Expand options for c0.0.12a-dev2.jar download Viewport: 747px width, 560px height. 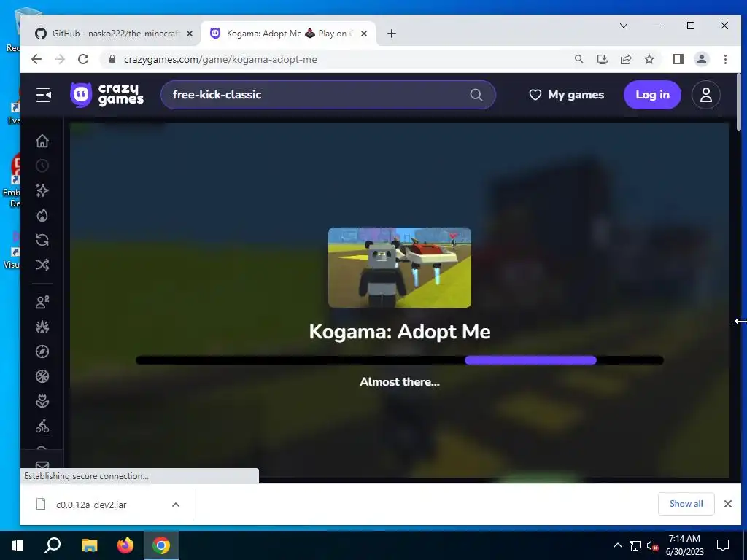(x=176, y=505)
